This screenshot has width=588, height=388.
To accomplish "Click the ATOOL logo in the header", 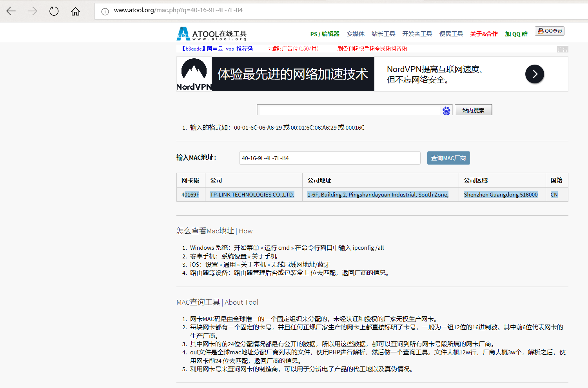I will click(x=212, y=34).
